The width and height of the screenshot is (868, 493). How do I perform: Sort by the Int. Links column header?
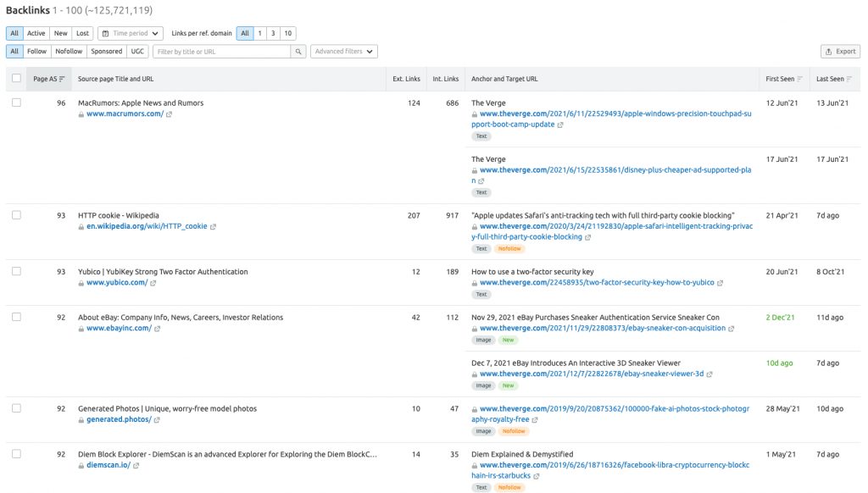pos(446,79)
